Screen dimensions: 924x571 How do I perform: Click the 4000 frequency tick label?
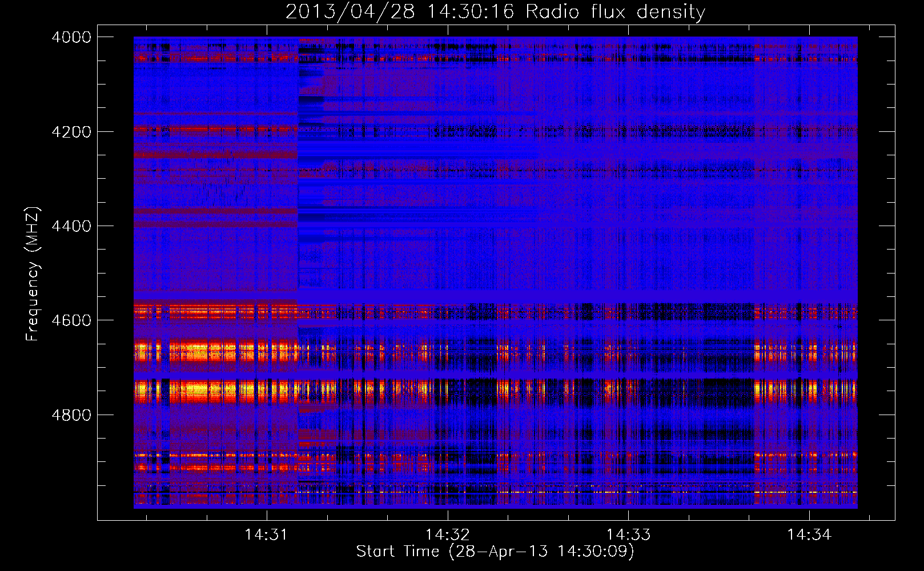click(71, 37)
